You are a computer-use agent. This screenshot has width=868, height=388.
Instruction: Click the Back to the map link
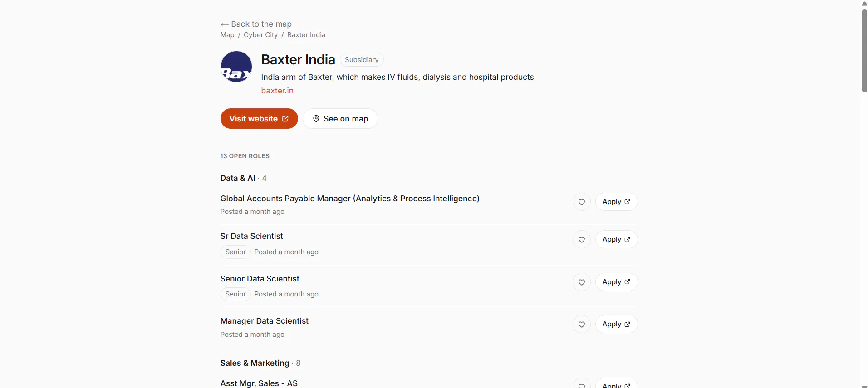(256, 24)
